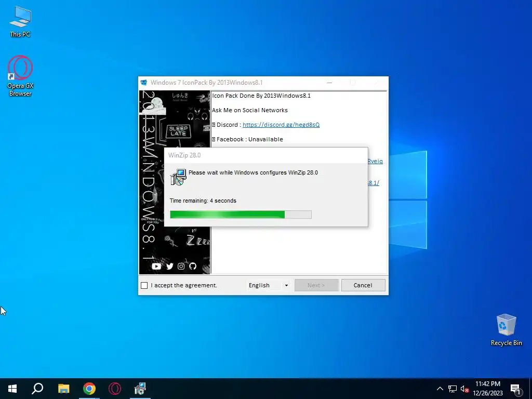Screen dimensions: 532x399
Task: Click YouTube icon in installer banner
Action: click(156, 267)
